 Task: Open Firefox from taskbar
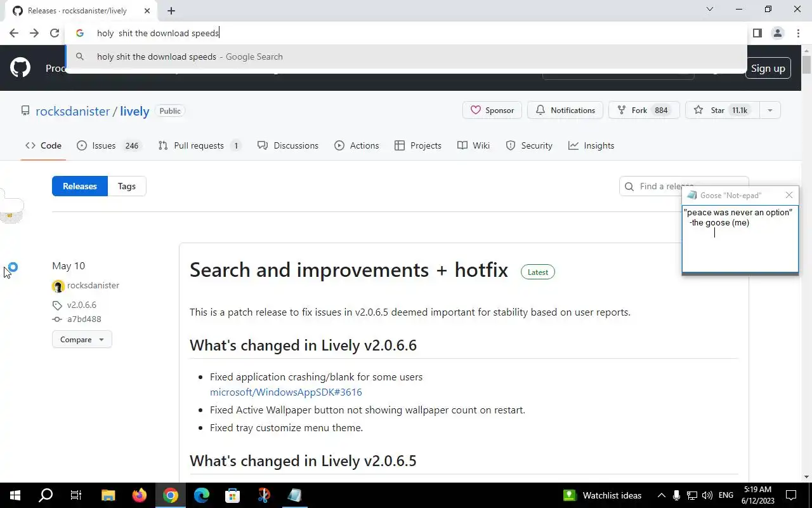[139, 495]
